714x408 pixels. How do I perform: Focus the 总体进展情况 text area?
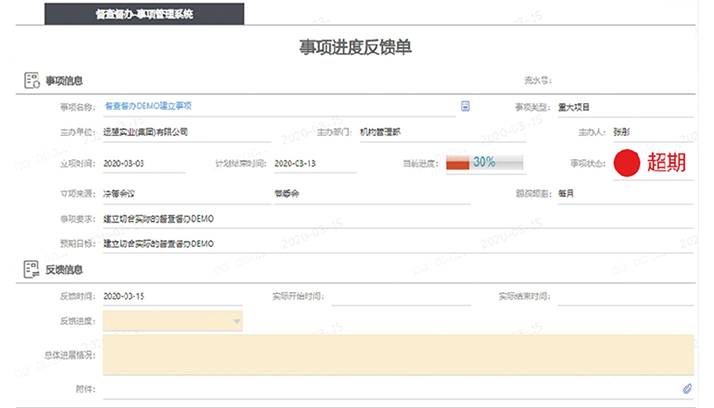[398, 355]
